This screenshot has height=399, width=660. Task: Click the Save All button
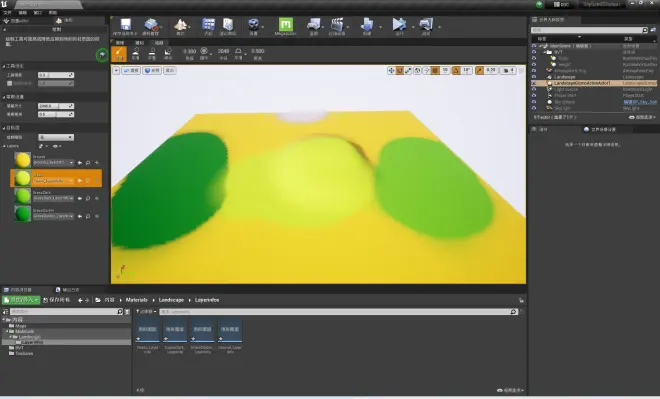(x=56, y=300)
